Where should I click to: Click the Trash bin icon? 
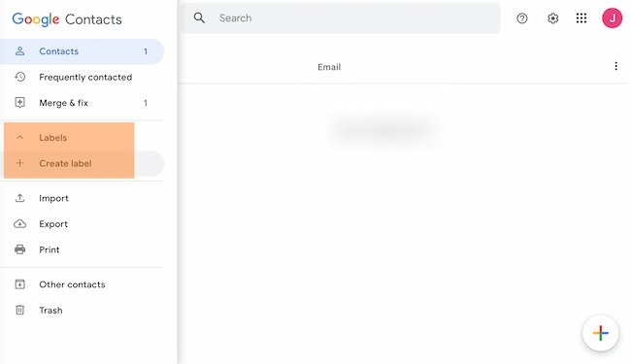coord(19,310)
